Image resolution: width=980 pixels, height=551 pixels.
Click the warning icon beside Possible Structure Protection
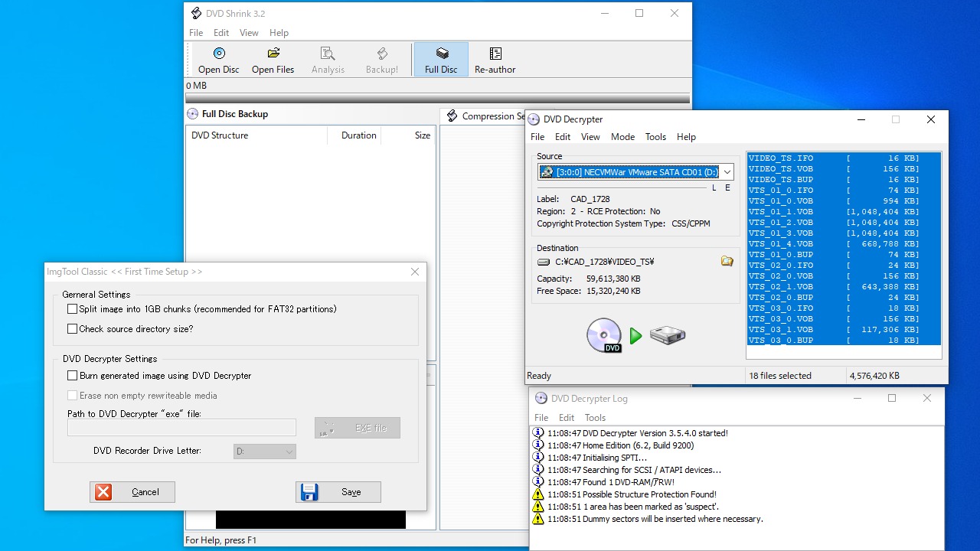click(538, 494)
